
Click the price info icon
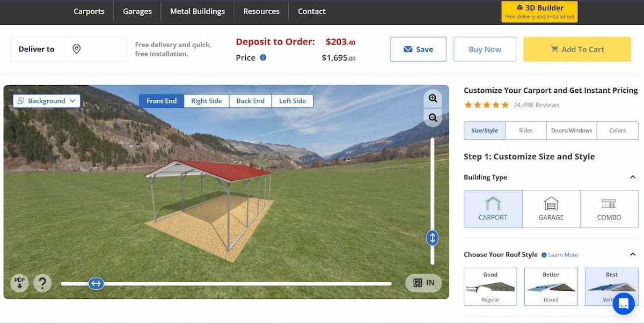tap(263, 57)
